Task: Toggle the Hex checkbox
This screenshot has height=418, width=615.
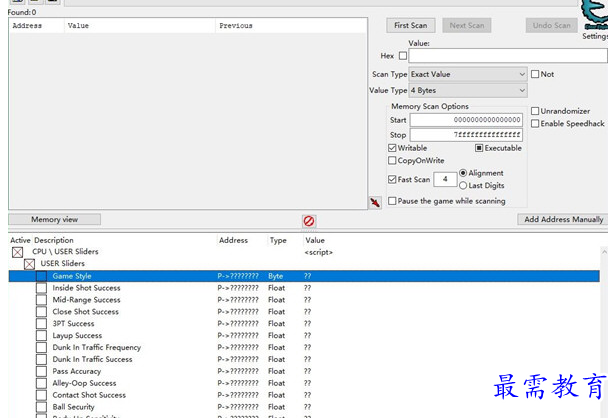Action: (403, 56)
